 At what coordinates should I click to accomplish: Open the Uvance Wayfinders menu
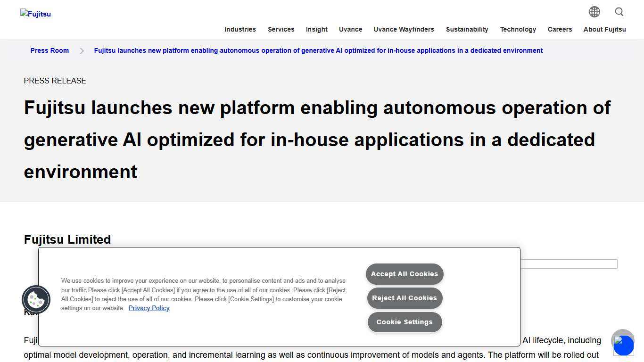(x=404, y=29)
